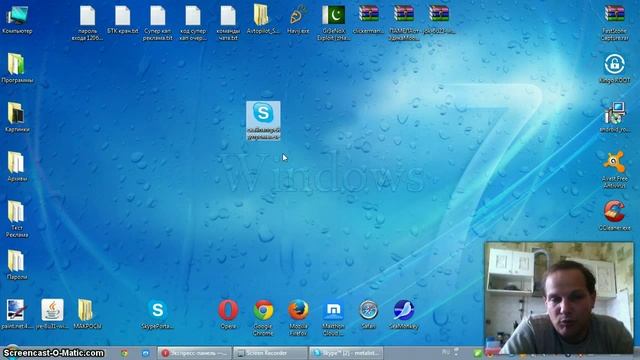Image resolution: width=640 pixels, height=360 pixels.
Task: Select the Gr3eNoX Exploit icon with flag
Action: click(333, 23)
